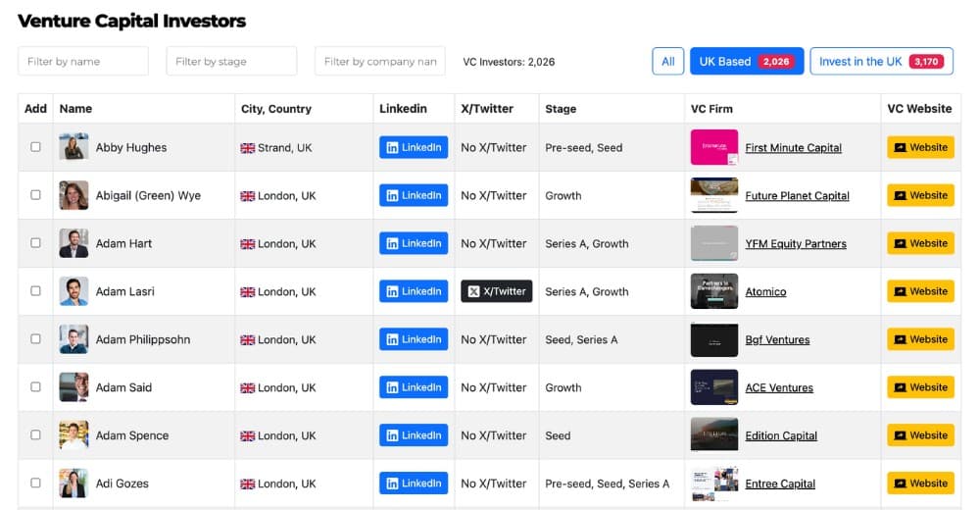This screenshot has height=510, width=980.
Task: Tick the checkbox for Abby Hughes
Action: tap(36, 147)
